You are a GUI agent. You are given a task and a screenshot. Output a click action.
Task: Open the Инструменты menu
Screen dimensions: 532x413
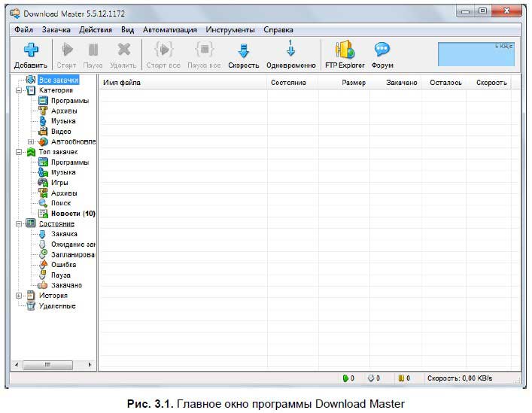click(x=230, y=30)
